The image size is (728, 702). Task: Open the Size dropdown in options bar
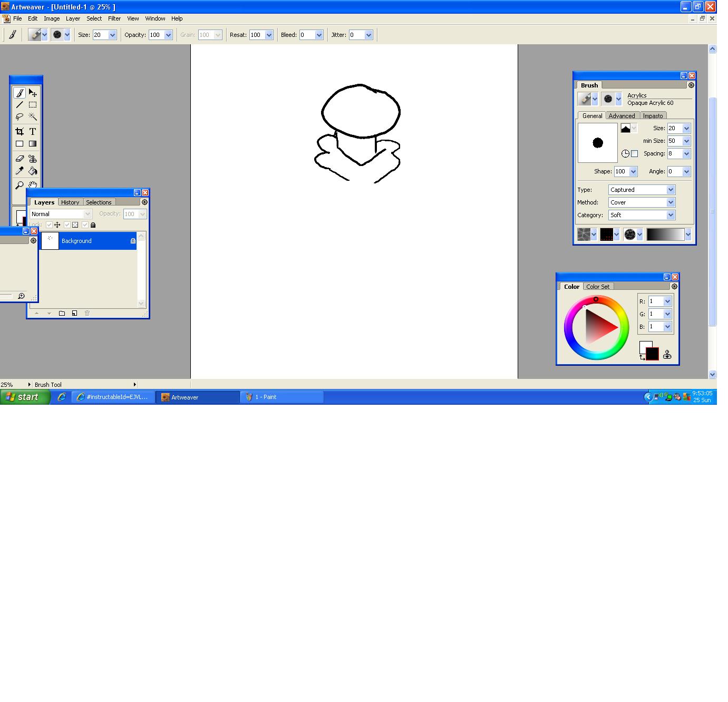(112, 35)
